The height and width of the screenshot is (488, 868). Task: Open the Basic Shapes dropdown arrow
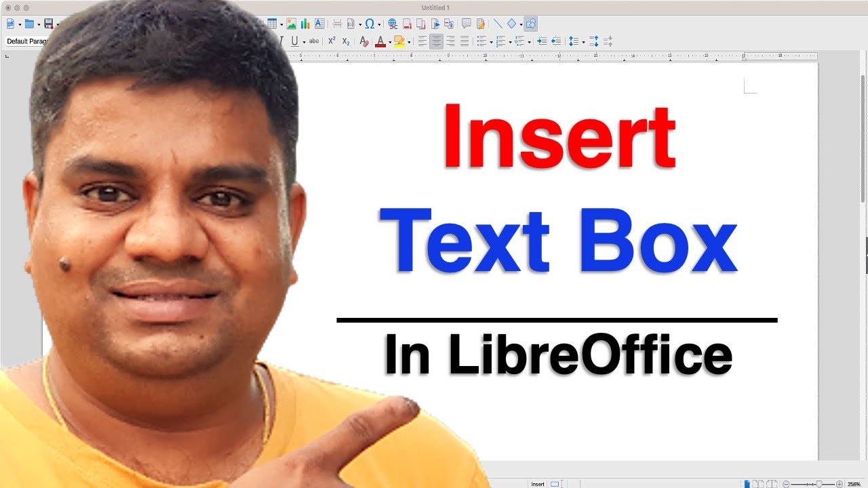click(521, 24)
